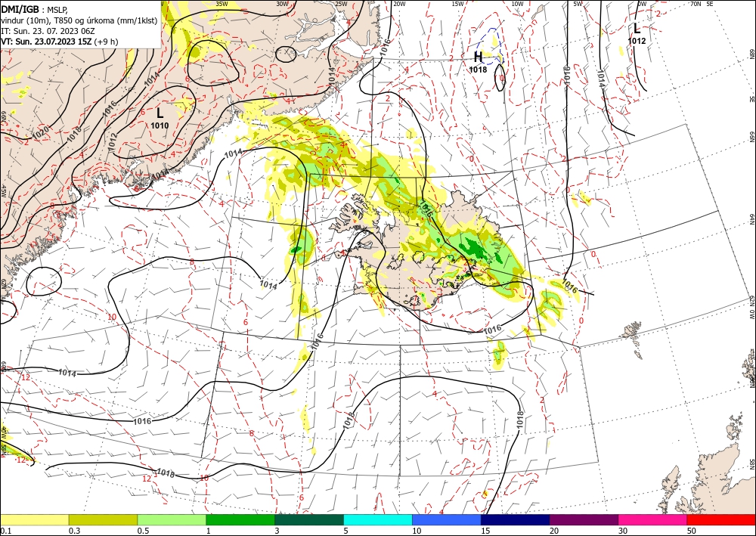
Task: Click the '20W' longitude label
Action: click(x=399, y=4)
